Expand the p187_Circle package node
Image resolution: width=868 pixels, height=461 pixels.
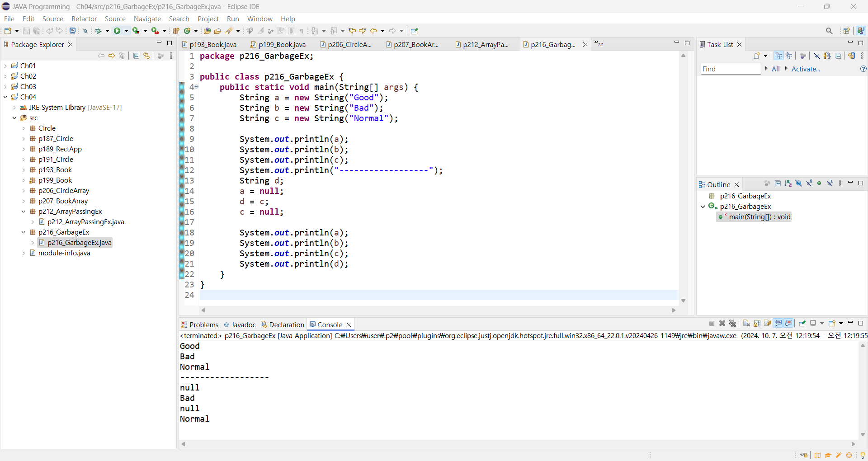[x=24, y=139]
